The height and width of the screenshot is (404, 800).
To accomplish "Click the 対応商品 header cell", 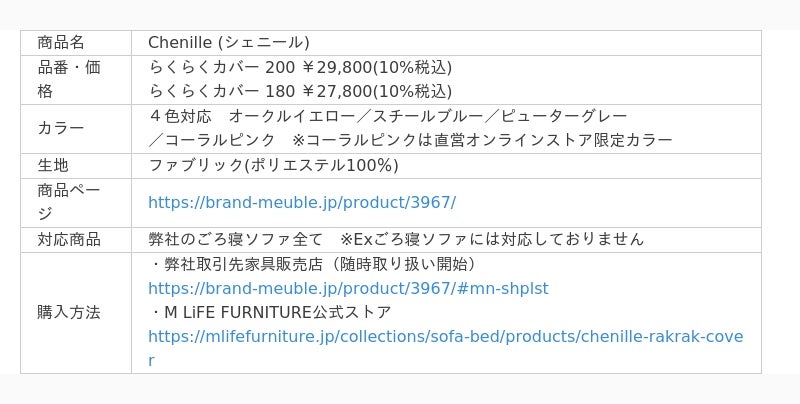I will point(76,240).
